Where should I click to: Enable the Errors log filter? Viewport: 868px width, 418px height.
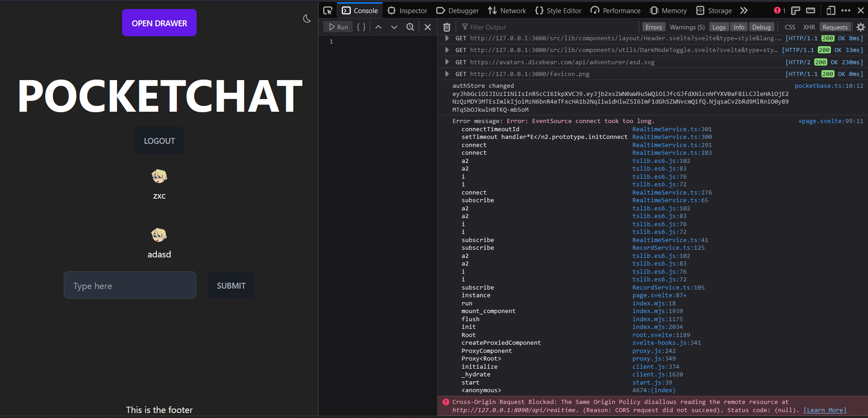tap(653, 27)
